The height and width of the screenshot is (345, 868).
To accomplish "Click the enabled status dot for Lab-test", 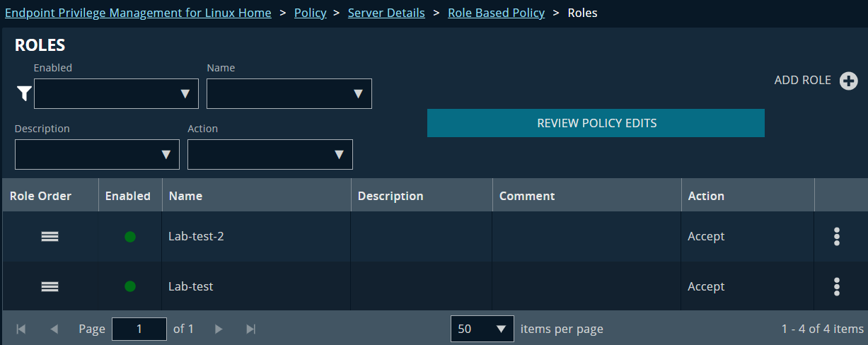I will coord(130,286).
